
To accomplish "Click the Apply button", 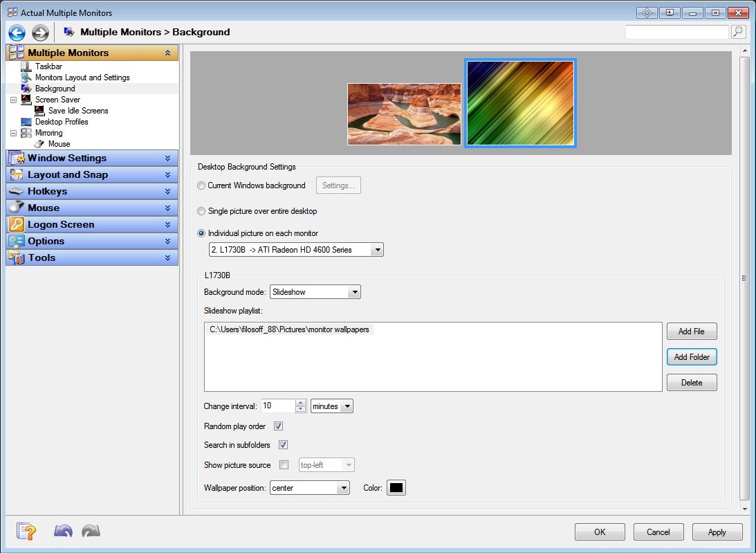I will (x=717, y=532).
